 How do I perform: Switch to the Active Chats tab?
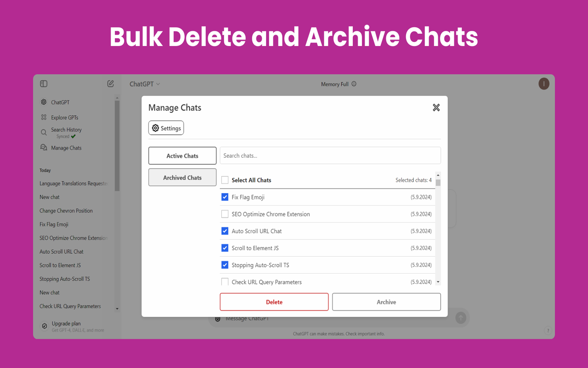pos(182,156)
